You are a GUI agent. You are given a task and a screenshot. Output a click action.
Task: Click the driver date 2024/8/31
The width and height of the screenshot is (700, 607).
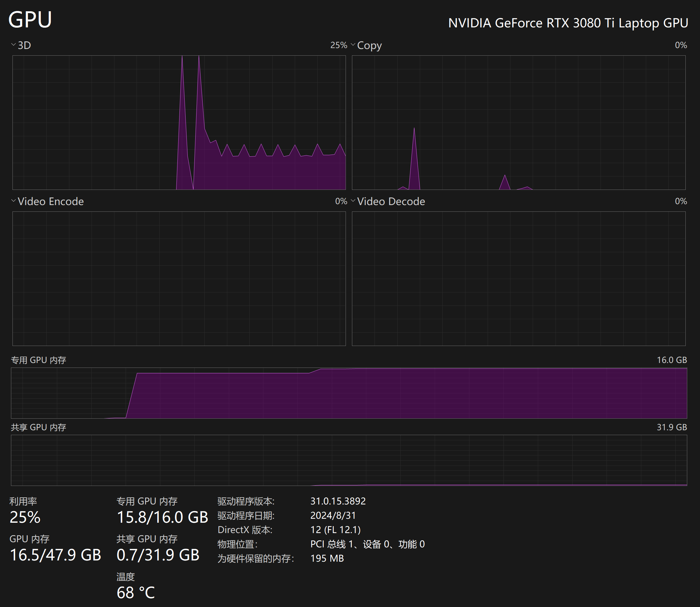point(333,515)
